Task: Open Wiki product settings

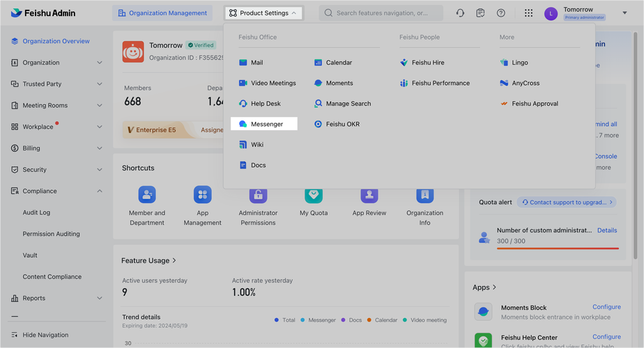Action: click(252, 145)
